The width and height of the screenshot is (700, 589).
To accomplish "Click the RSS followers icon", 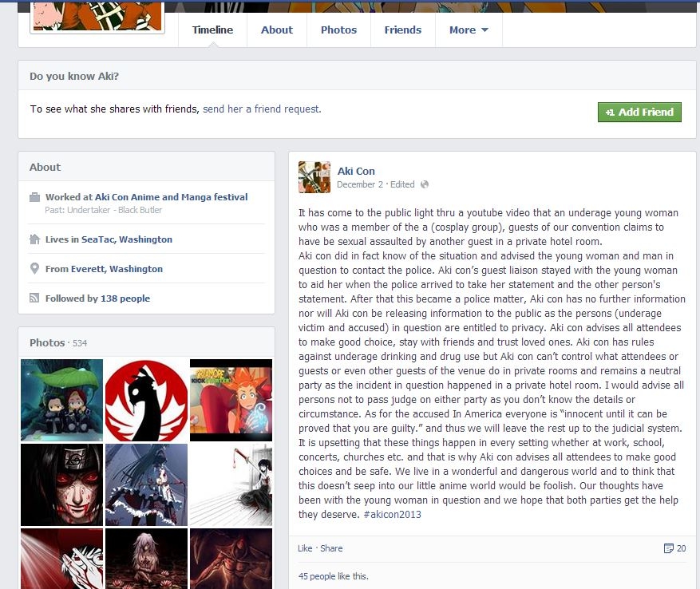I will click(34, 298).
